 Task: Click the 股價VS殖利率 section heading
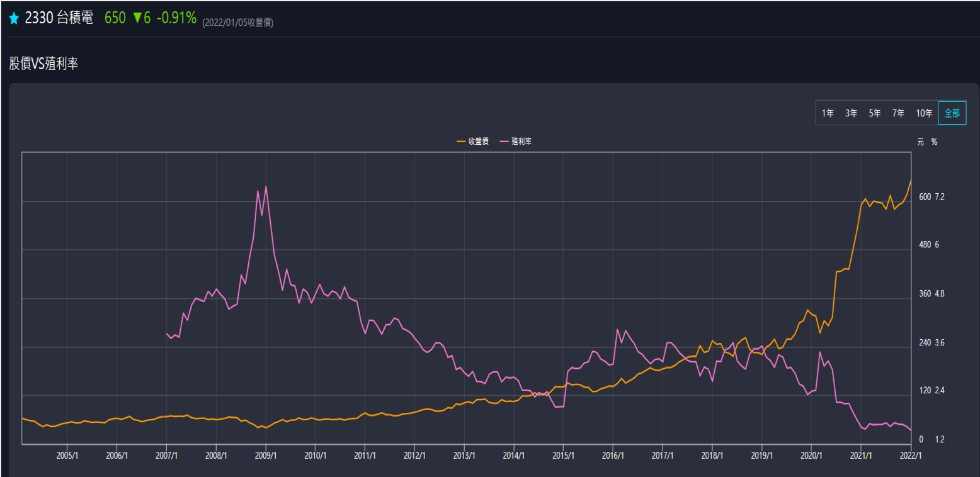[43, 64]
